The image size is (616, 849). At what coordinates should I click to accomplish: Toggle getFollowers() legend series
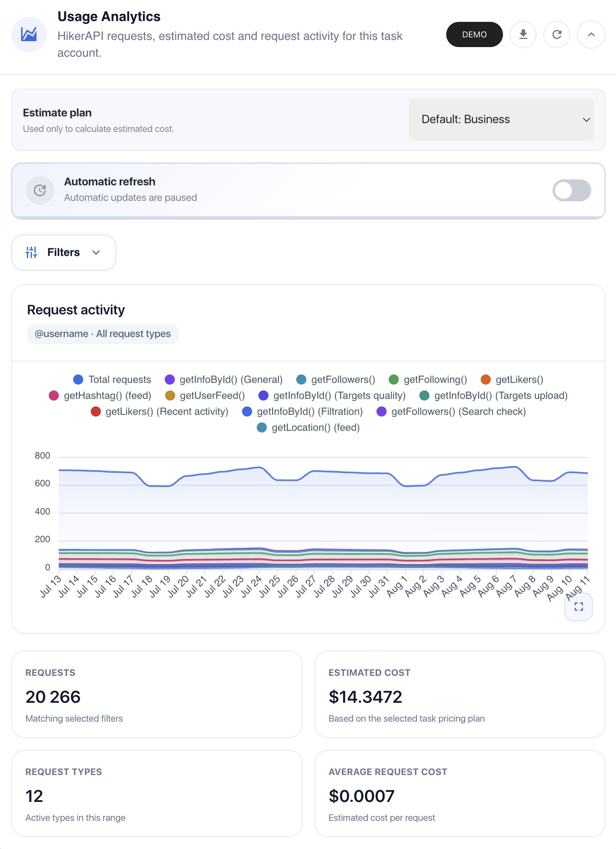coord(336,380)
